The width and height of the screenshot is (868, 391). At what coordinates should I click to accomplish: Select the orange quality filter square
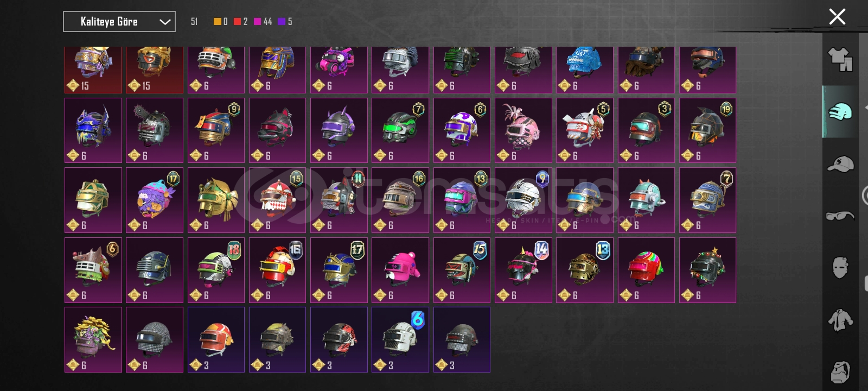(x=218, y=22)
